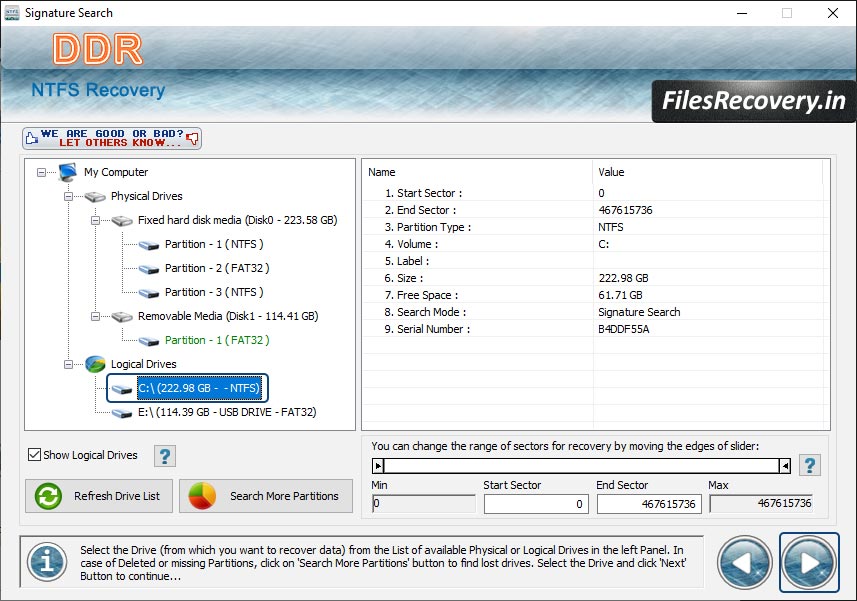Image resolution: width=857 pixels, height=601 pixels.
Task: Click the Name column header
Action: pyautogui.click(x=477, y=172)
